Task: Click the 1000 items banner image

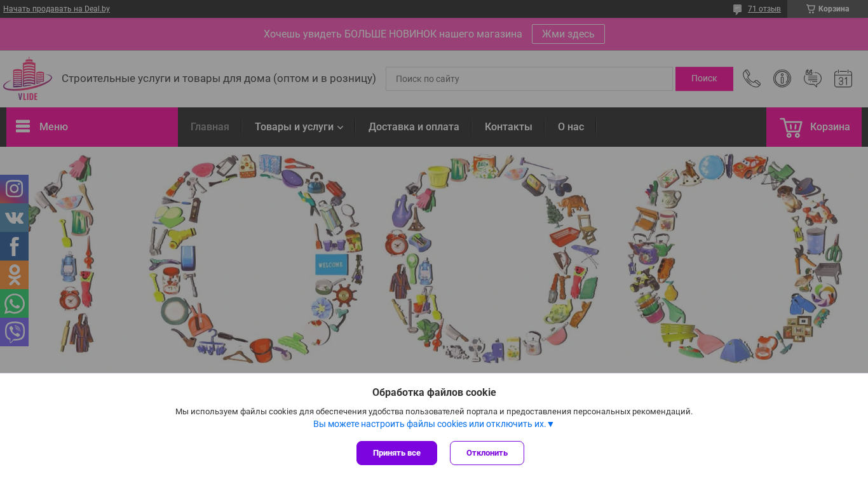Action: (434, 259)
